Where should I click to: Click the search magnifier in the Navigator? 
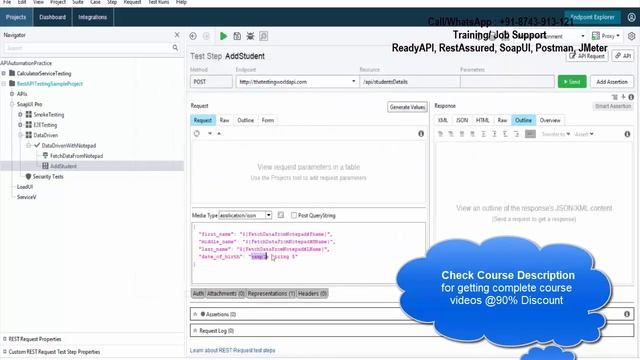click(x=175, y=48)
